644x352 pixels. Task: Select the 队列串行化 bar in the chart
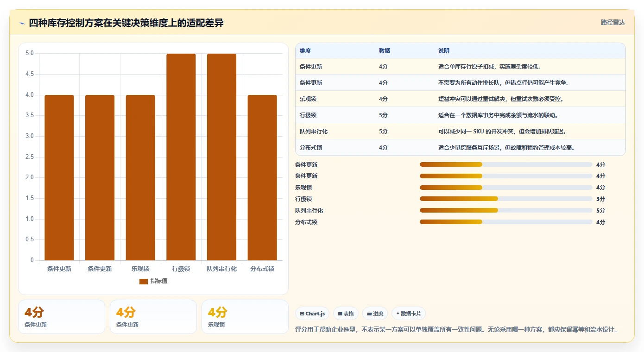pyautogui.click(x=221, y=157)
